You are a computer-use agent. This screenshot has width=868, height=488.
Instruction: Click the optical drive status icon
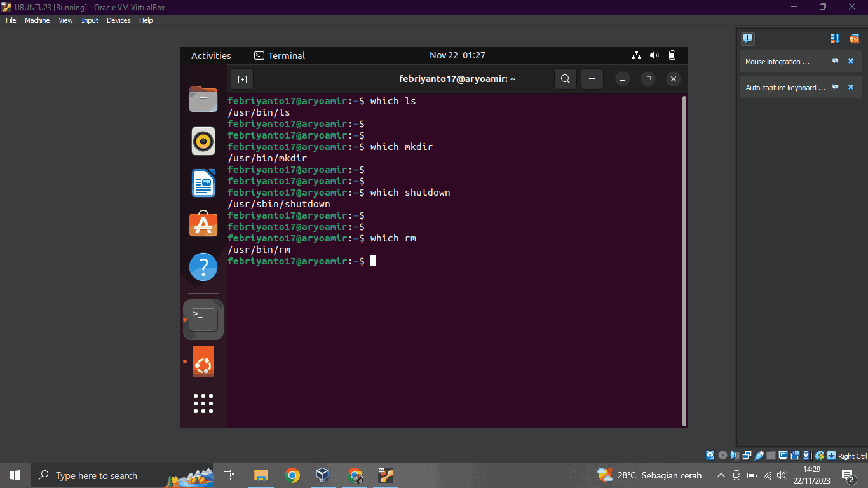coord(722,455)
